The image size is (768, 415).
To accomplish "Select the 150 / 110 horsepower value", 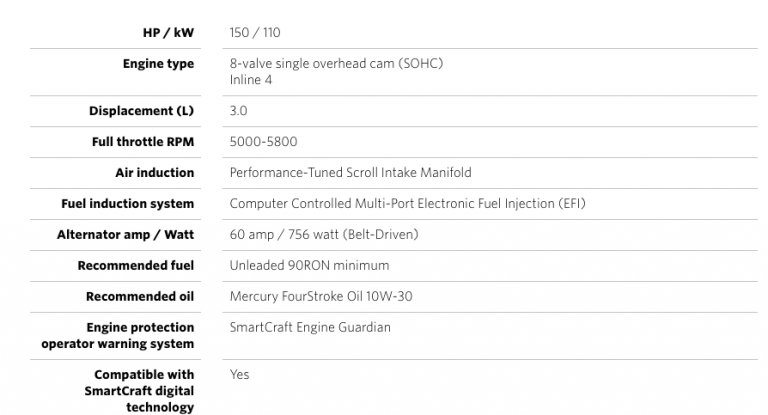I will pyautogui.click(x=255, y=33).
